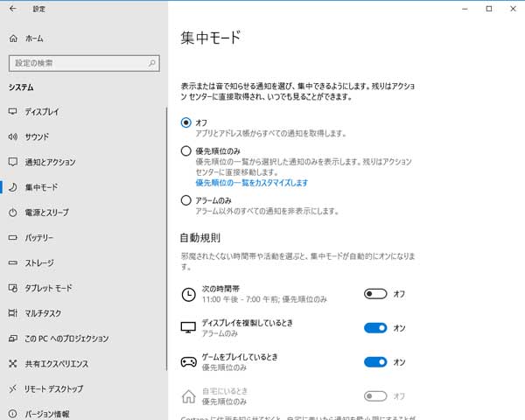Toggle ゲームをプレイしているとき switch off
The height and width of the screenshot is (420, 525).
tap(375, 362)
